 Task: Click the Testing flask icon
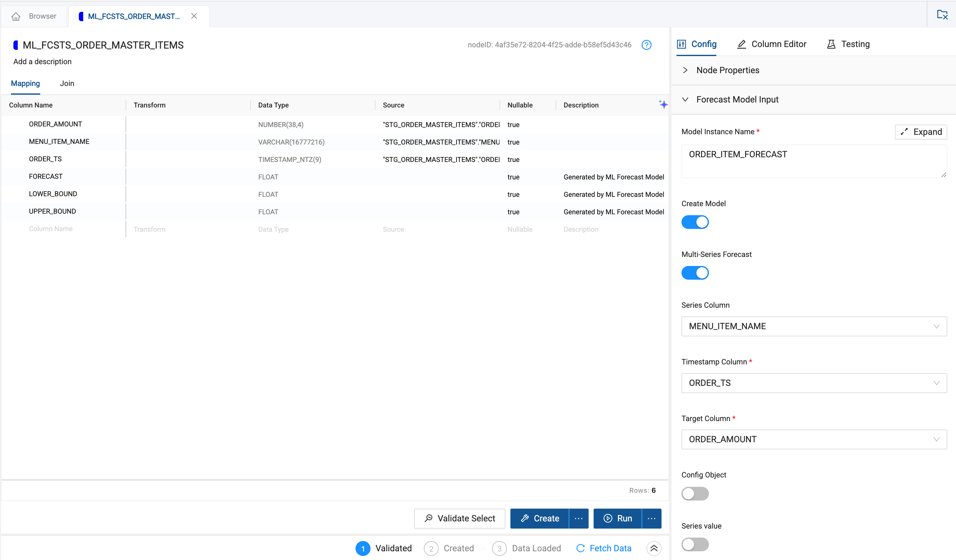coord(831,44)
